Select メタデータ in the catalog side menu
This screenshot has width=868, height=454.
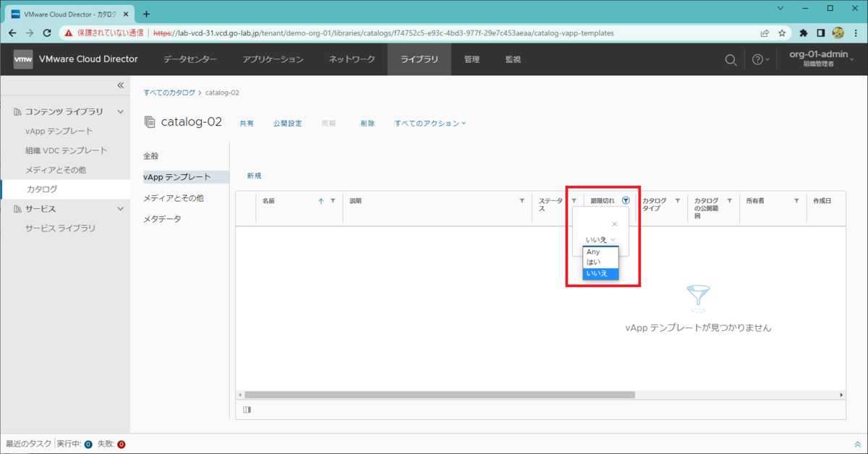click(162, 219)
